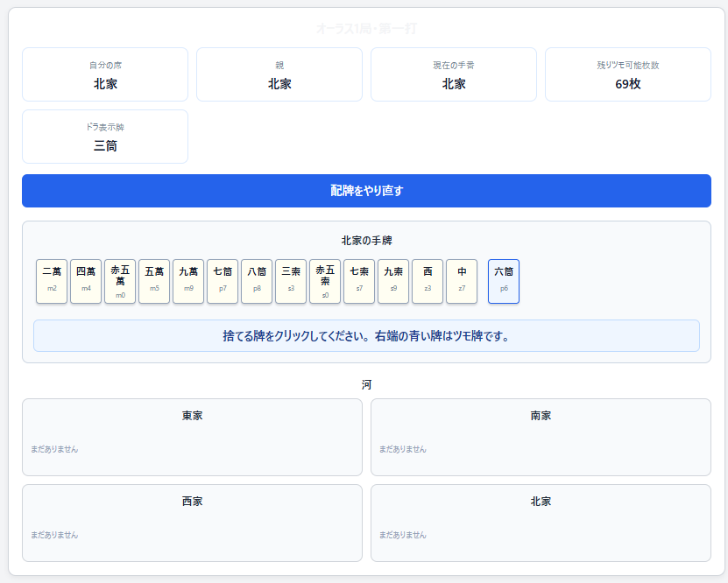Pick the 七索 tile
This screenshot has width=728, height=583.
(x=359, y=282)
